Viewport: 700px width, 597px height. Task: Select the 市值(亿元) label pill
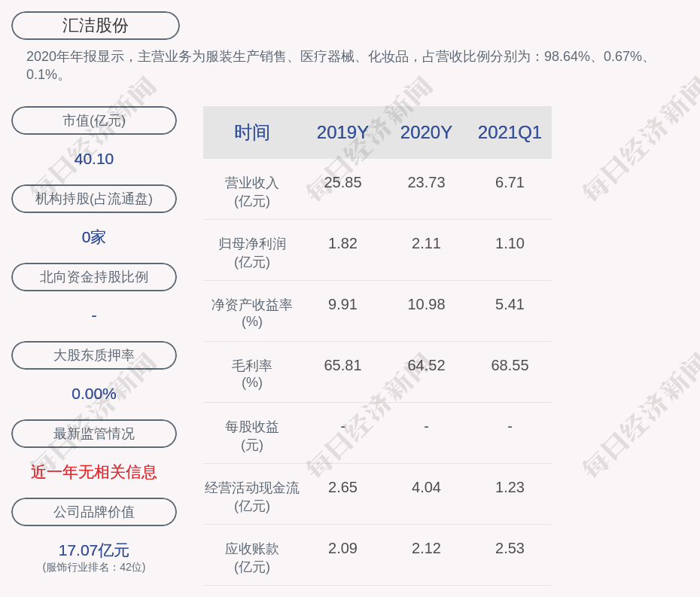pos(94,120)
